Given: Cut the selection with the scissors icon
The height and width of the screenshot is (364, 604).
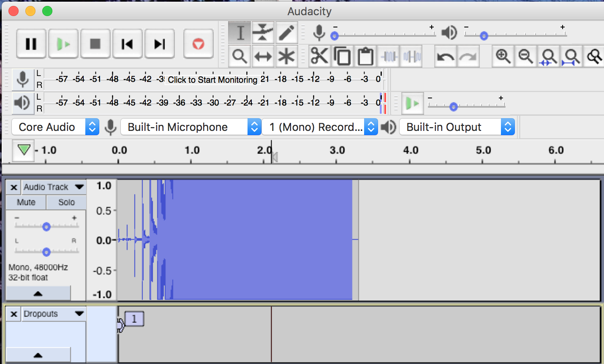Looking at the screenshot, I should tap(319, 56).
